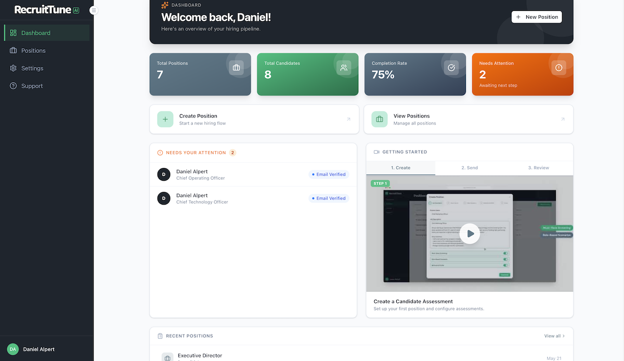Click the Getting Started video camera icon
This screenshot has width=624, height=361.
376,152
